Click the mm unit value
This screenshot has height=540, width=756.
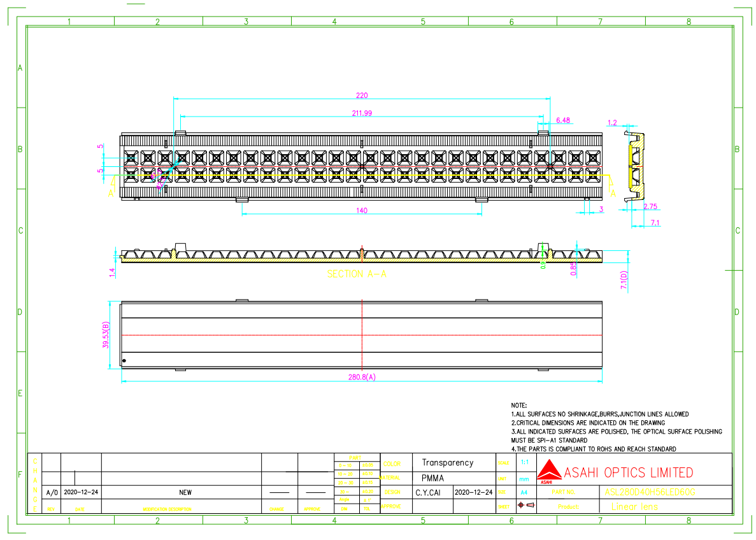point(524,480)
